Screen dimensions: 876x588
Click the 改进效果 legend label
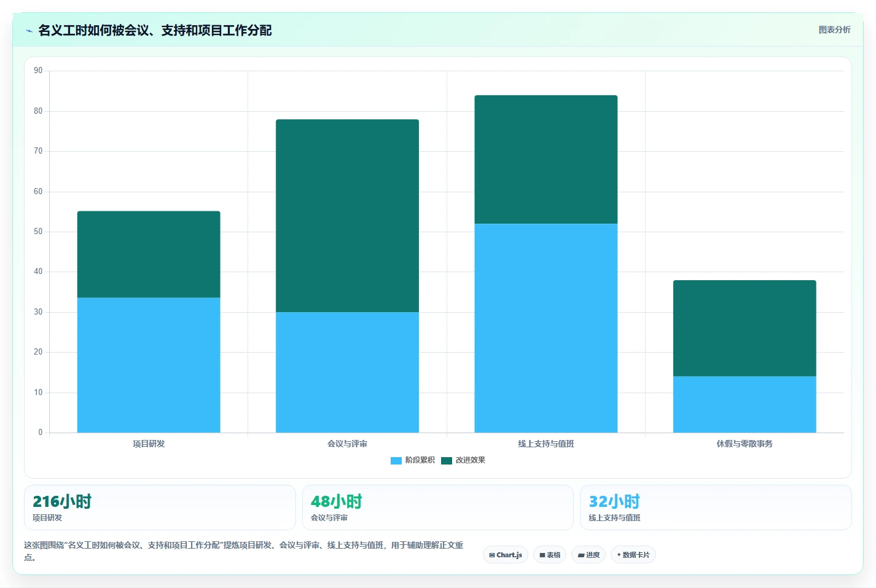[x=471, y=460]
